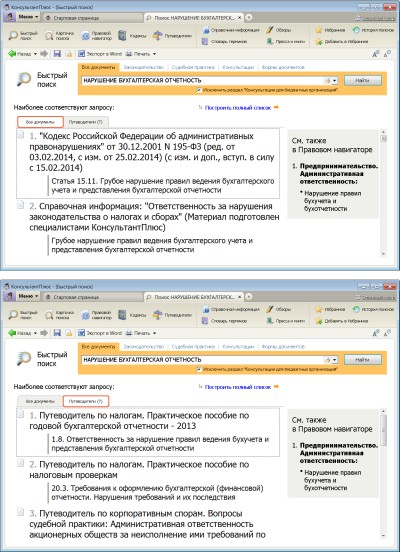Click scrollbar down arrow in upper window
Image resolution: width=400 pixels, height=552 pixels.
coord(384,254)
